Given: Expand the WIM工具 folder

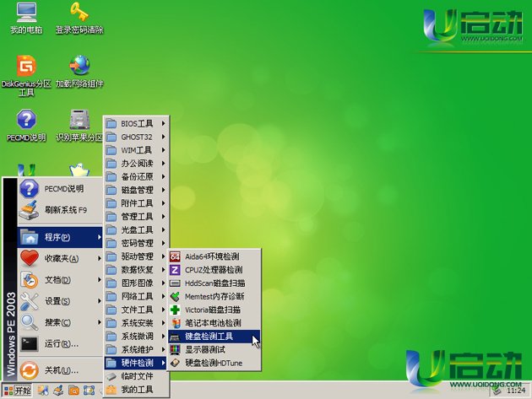Looking at the screenshot, I should pos(136,150).
